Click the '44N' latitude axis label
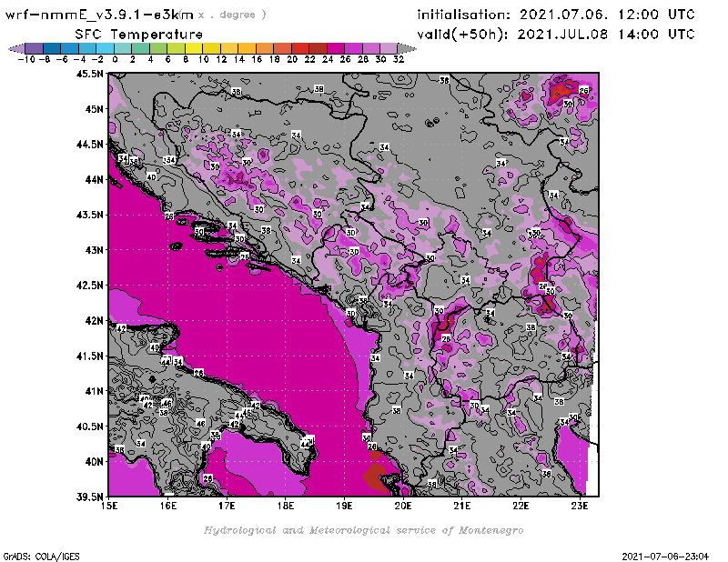Image resolution: width=728 pixels, height=562 pixels. [95, 179]
